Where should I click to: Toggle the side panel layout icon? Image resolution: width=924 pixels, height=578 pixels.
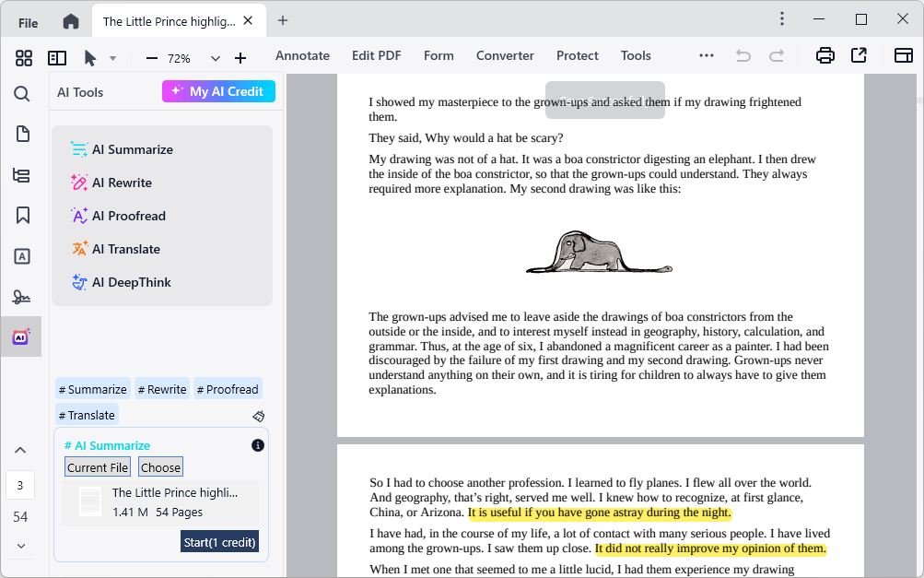pos(57,58)
